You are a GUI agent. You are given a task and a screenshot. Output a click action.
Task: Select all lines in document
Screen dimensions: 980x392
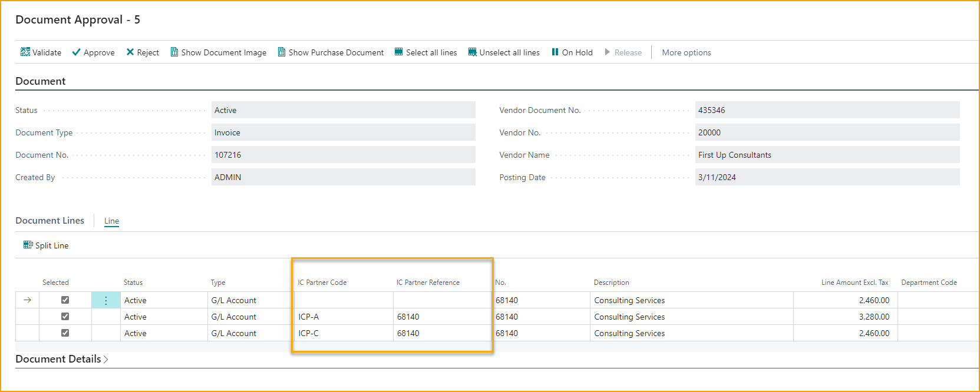[425, 52]
